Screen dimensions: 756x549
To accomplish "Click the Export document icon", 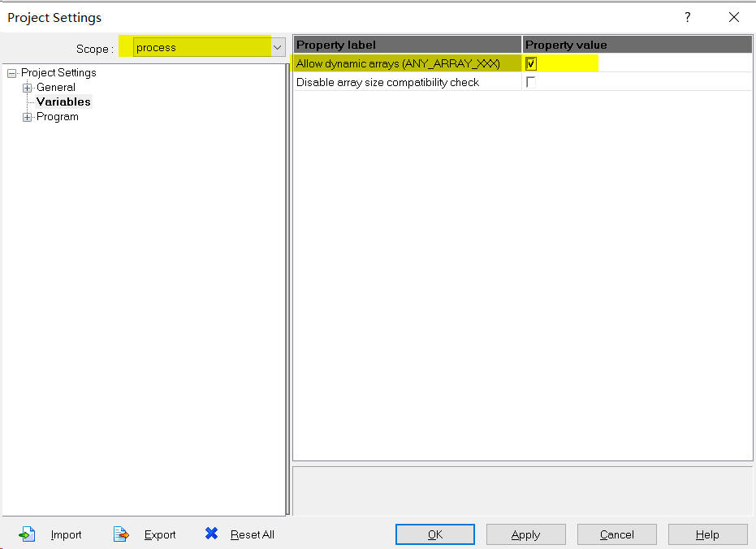I will (x=121, y=534).
